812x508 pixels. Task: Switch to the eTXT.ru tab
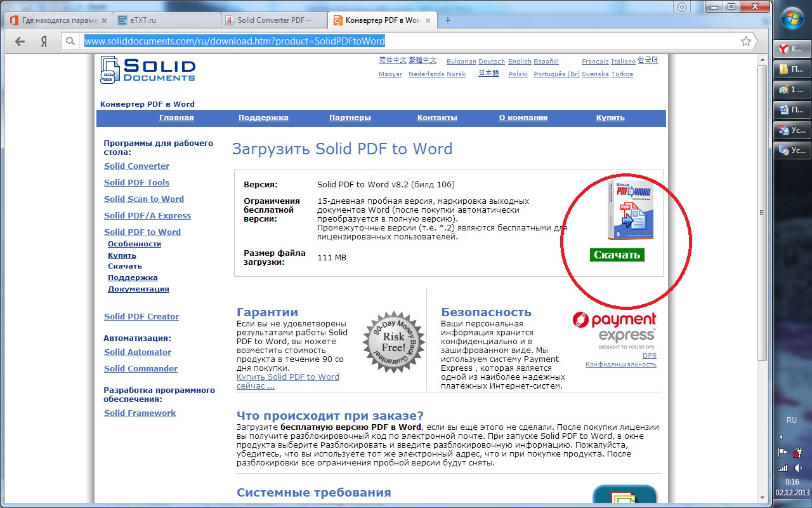(166, 20)
